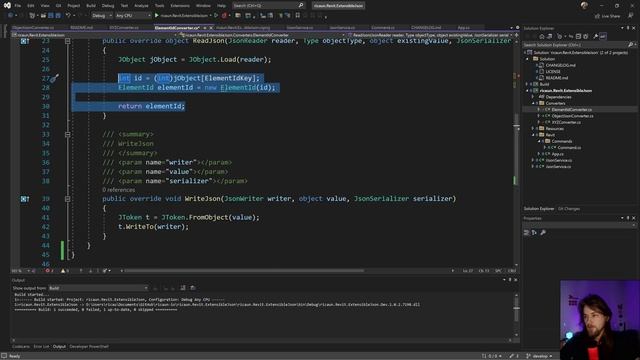Pin the ElementIdConverter.cs tab
This screenshot has width=640, height=360.
[205, 28]
